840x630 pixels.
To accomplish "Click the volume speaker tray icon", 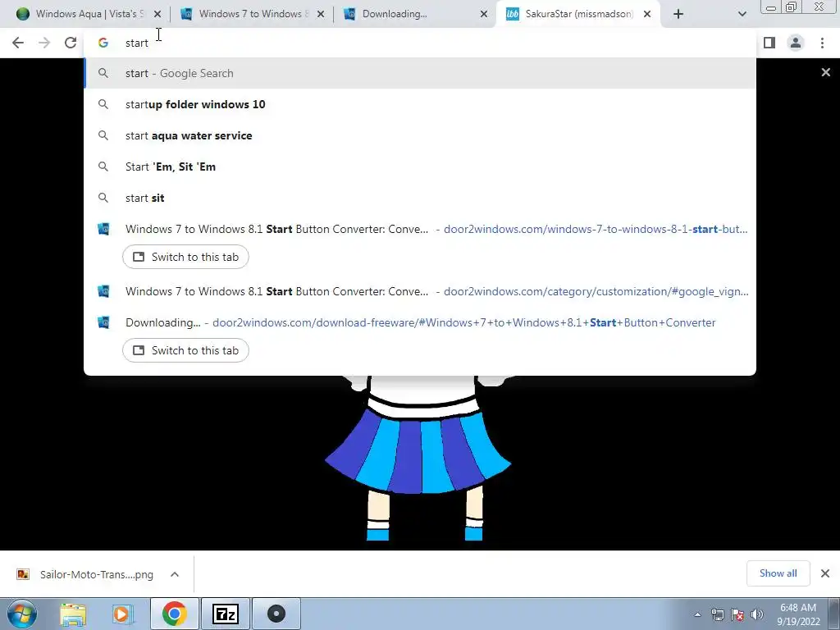I will (x=756, y=614).
